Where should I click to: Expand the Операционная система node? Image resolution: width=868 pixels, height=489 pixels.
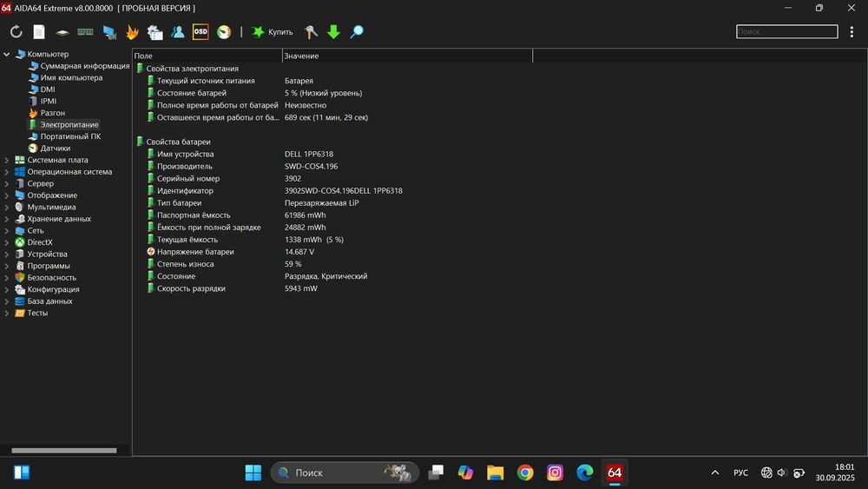7,172
